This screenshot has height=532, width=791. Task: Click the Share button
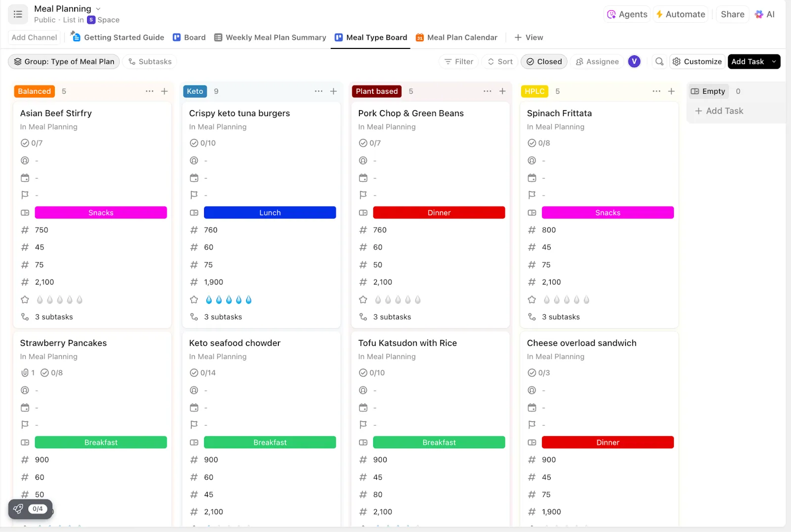click(x=733, y=14)
